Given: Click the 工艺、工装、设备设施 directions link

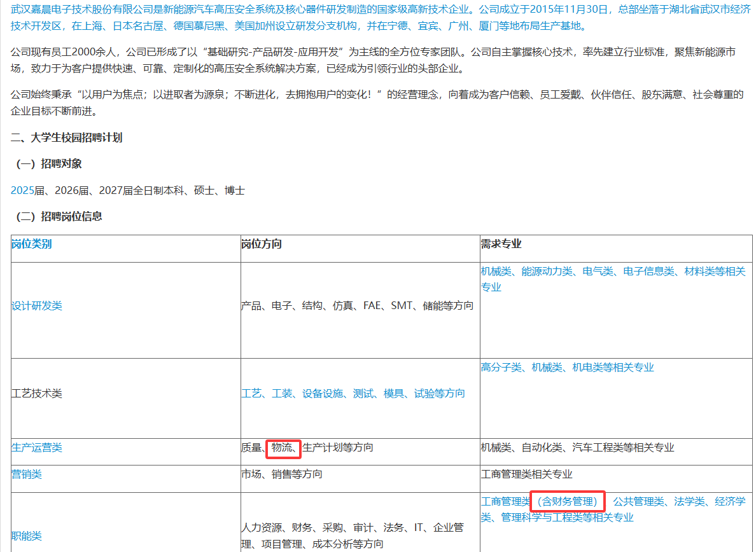Looking at the screenshot, I should [353, 394].
